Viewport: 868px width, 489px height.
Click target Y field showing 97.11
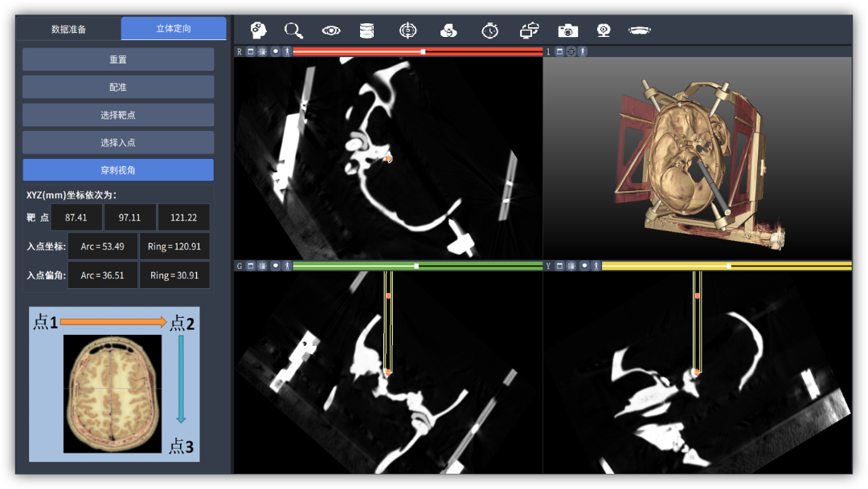pos(129,218)
